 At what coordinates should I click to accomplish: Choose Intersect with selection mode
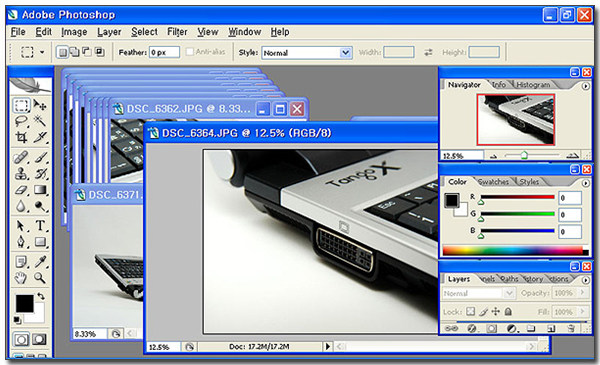99,52
